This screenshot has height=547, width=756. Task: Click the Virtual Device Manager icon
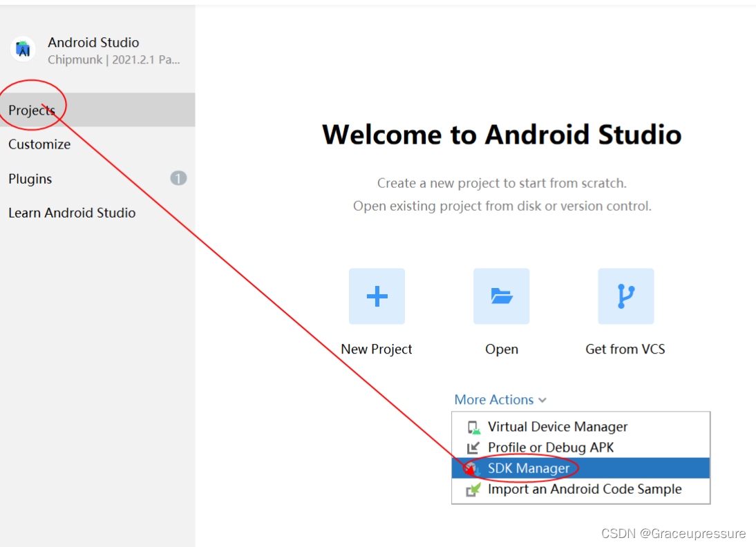473,427
